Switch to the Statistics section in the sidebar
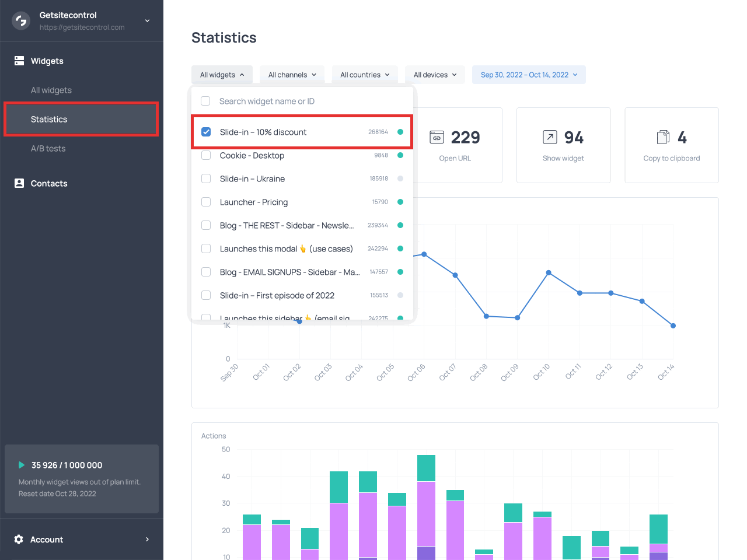747x560 pixels. (x=49, y=119)
